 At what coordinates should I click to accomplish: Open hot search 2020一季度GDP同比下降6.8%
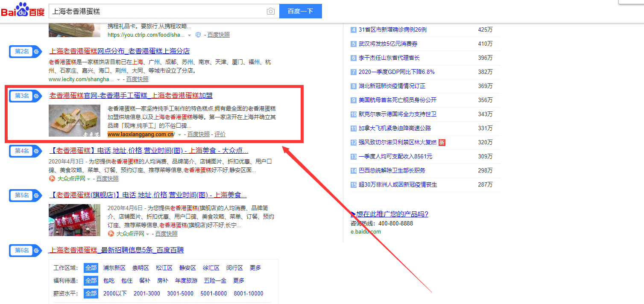(397, 72)
